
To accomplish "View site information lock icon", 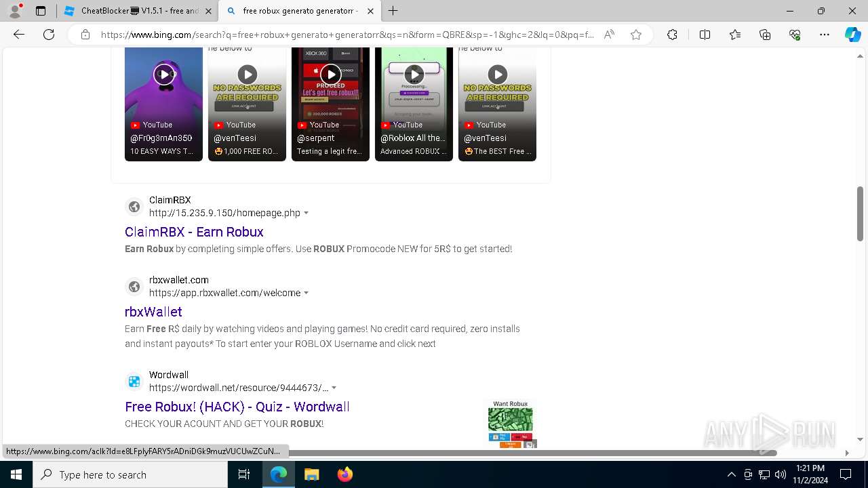I will coord(85,35).
